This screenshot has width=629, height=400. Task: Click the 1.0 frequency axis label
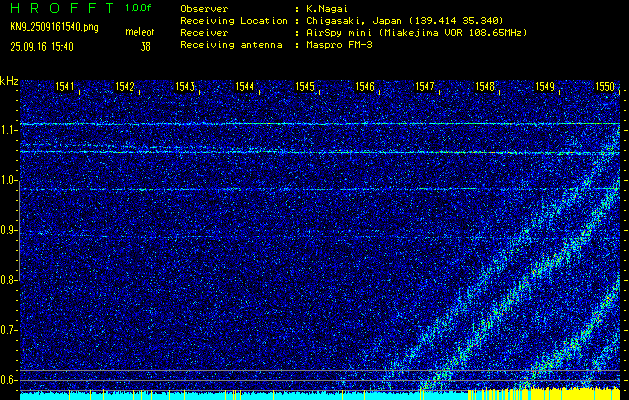pyautogui.click(x=8, y=180)
